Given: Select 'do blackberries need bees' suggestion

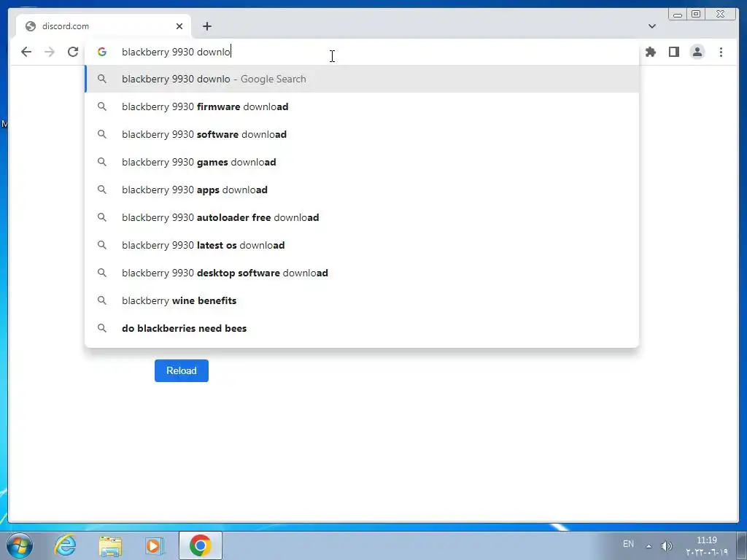Looking at the screenshot, I should [x=362, y=328].
